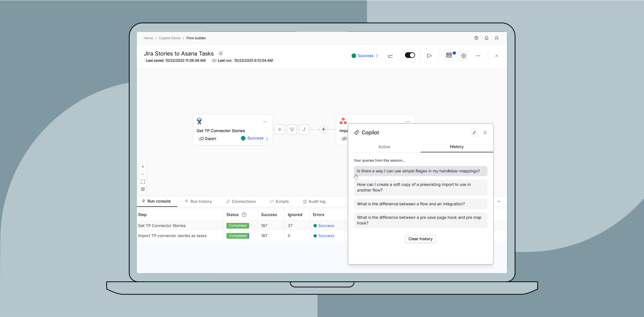Collapse the Copilot panel with minimize arrows
644x317 pixels.
coord(474,132)
